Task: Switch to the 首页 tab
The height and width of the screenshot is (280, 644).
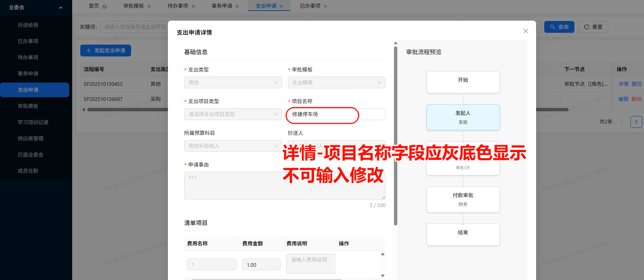Action: (94, 6)
